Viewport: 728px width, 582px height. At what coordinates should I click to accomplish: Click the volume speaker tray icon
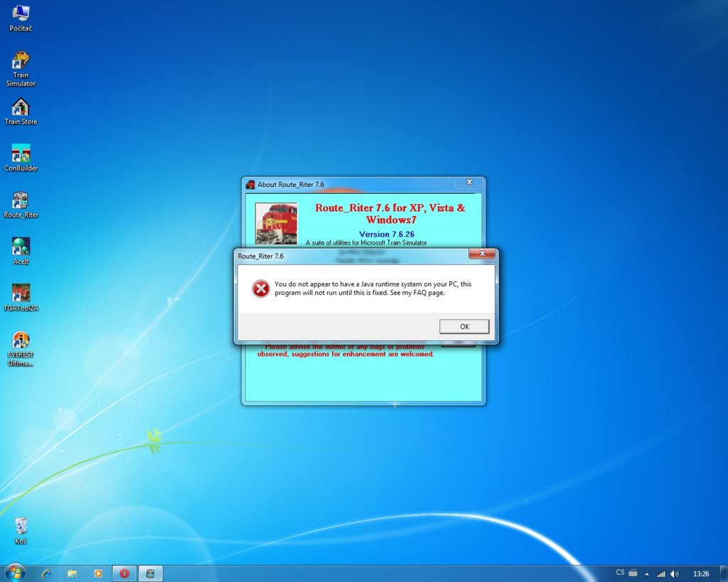pyautogui.click(x=674, y=573)
